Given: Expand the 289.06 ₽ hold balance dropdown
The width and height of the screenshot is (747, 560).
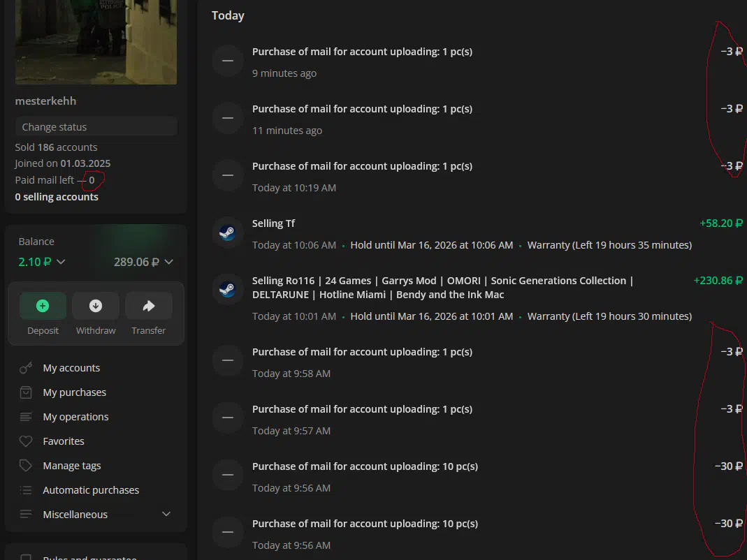Looking at the screenshot, I should coord(168,262).
